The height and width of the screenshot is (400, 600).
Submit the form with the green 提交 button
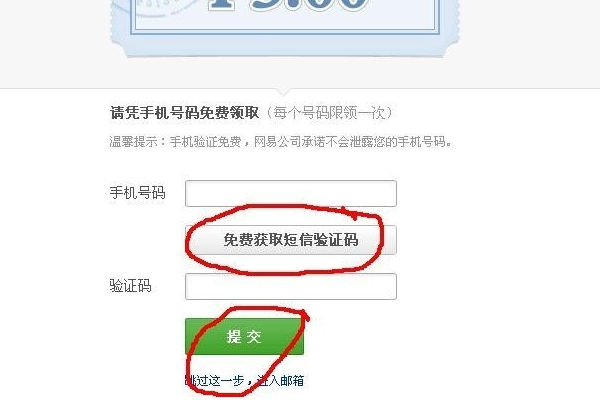click(245, 336)
